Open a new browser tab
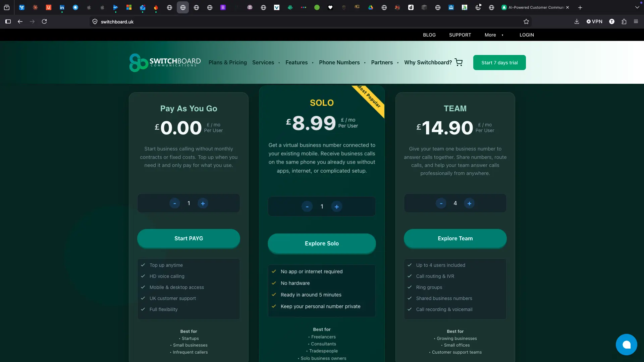This screenshot has height=362, width=644. [x=580, y=7]
